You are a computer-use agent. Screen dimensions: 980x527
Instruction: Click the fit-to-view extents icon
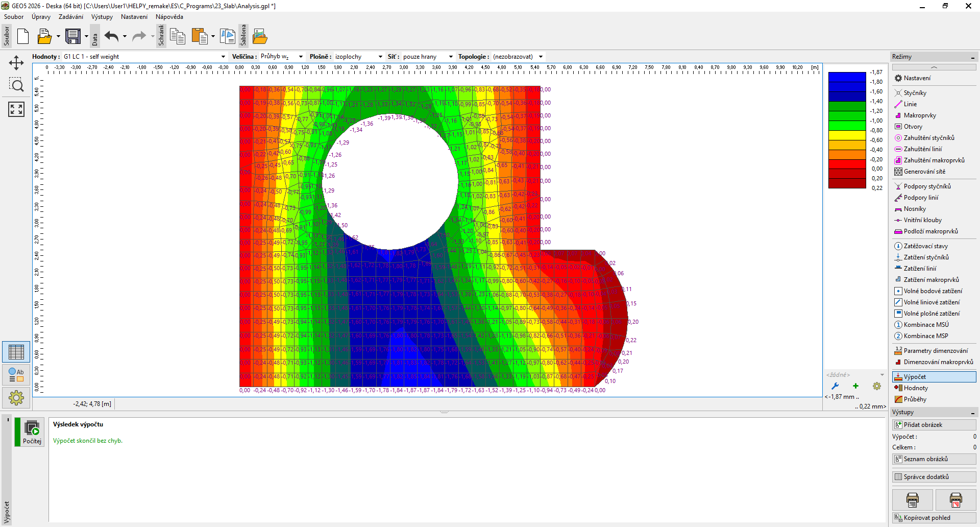click(16, 109)
